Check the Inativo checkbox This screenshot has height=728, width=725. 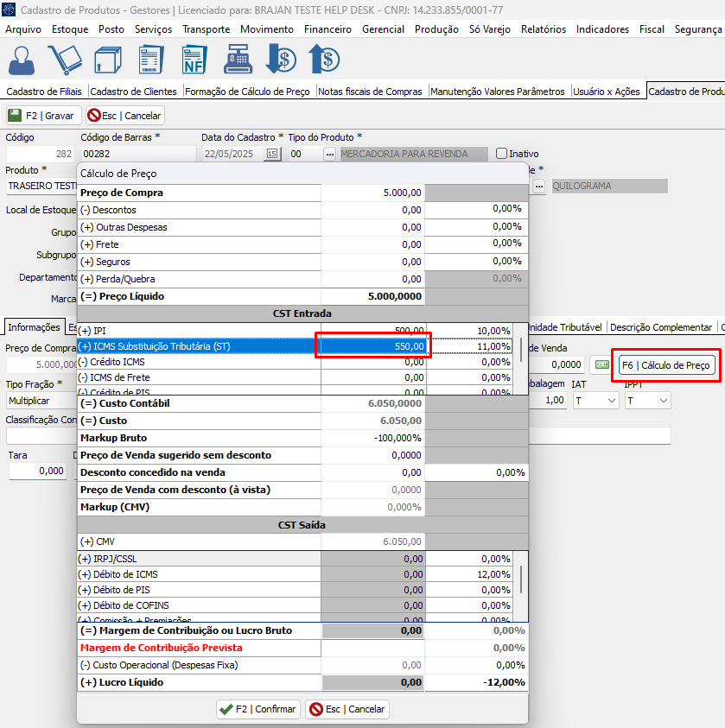coord(501,154)
